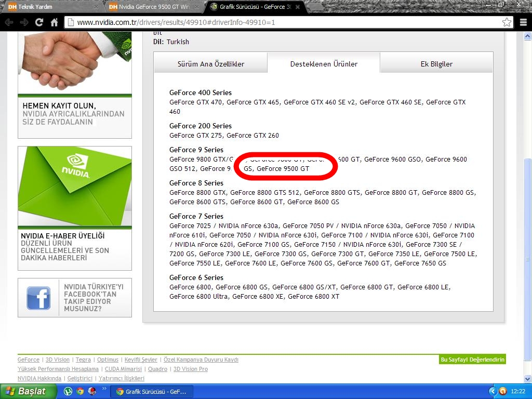Switch to the Nvidia GeForce 9500 GT tab
Viewport: 532px width, 399px height.
point(153,7)
